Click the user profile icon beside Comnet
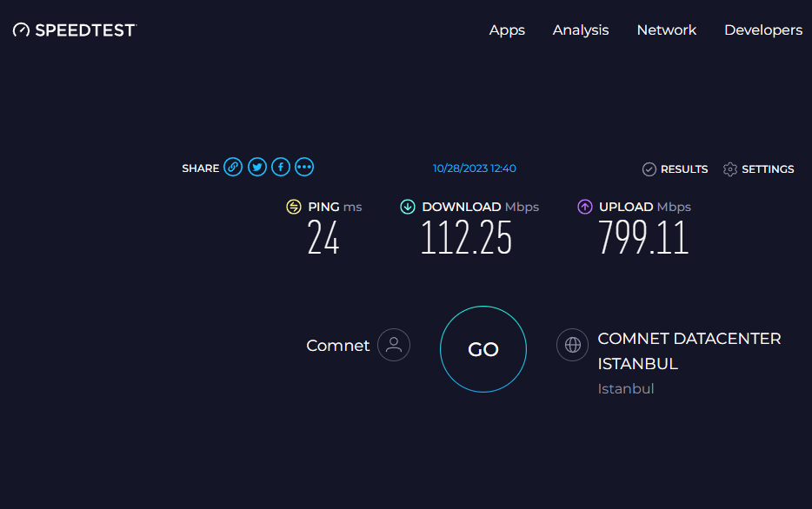 click(394, 345)
